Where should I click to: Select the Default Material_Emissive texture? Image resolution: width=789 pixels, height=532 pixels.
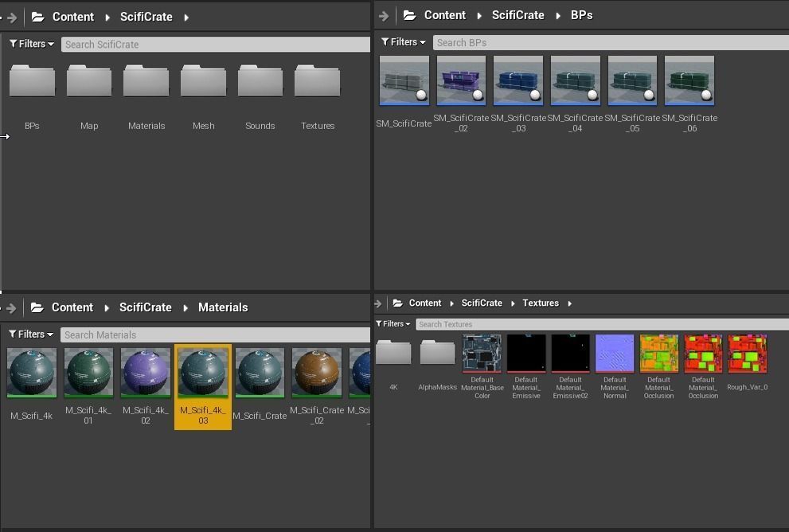[526, 354]
